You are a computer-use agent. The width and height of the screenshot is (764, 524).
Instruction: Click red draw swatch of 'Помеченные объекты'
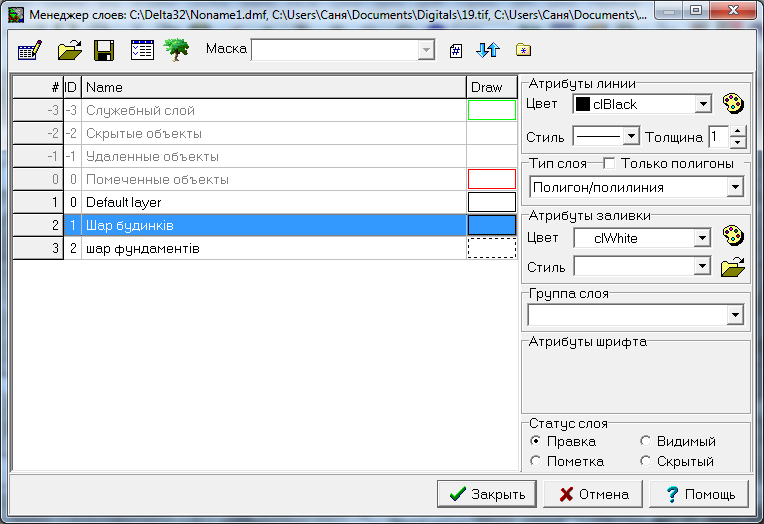(492, 179)
